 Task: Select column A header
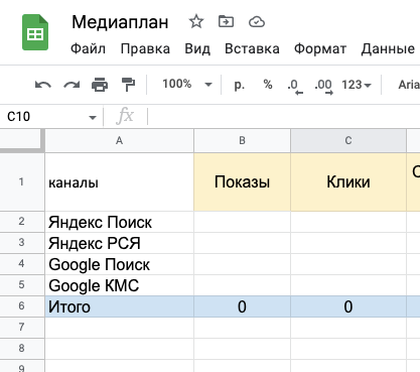coord(119,141)
